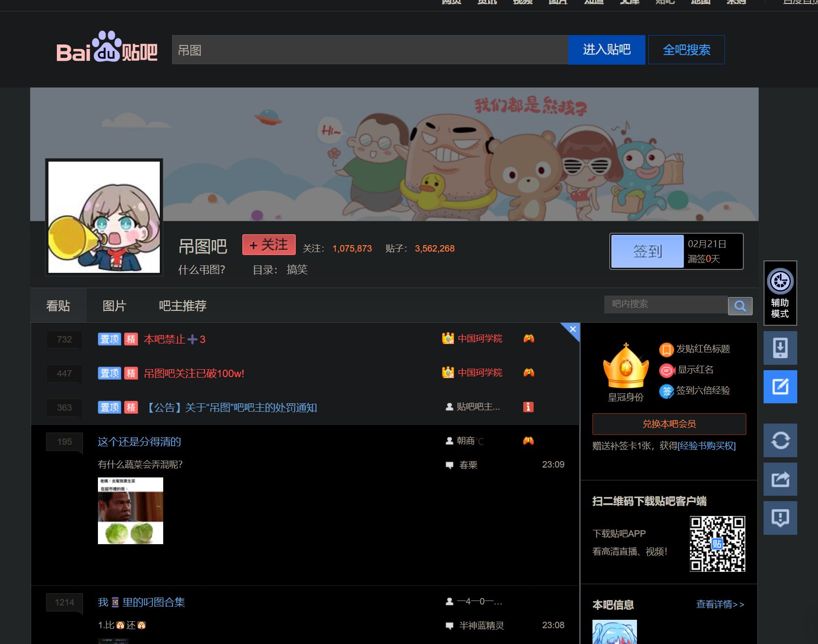Expand bar info via 查看详情>> link
The width and height of the screenshot is (818, 644).
point(720,604)
